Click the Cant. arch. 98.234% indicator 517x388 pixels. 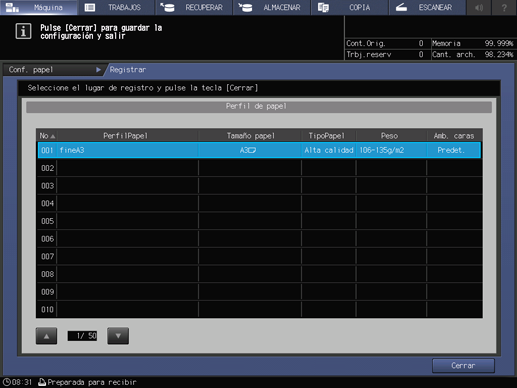[472, 54]
